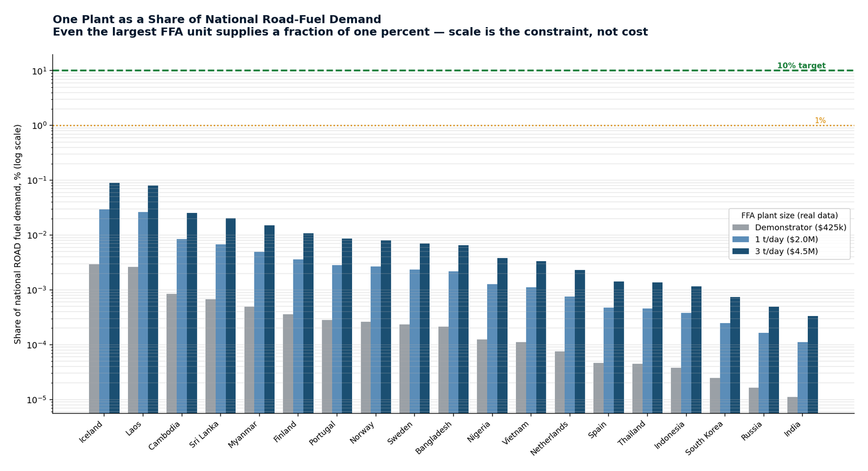Click Sweden's dark blue 3 t/day bar
Viewport: 868px width, 471px height.
pos(425,328)
